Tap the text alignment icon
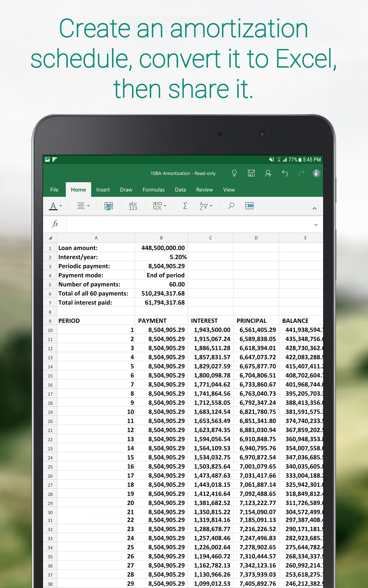Screen dimensions: 368x588 click(x=81, y=206)
